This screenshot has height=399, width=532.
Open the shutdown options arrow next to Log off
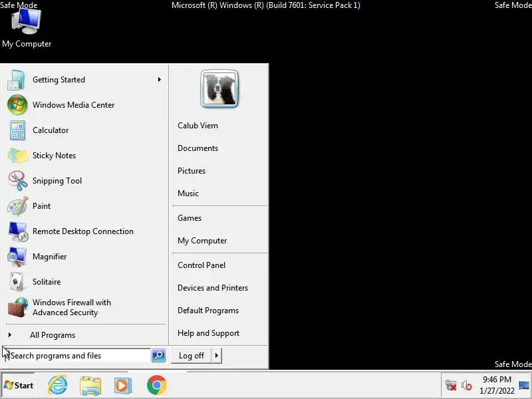217,356
